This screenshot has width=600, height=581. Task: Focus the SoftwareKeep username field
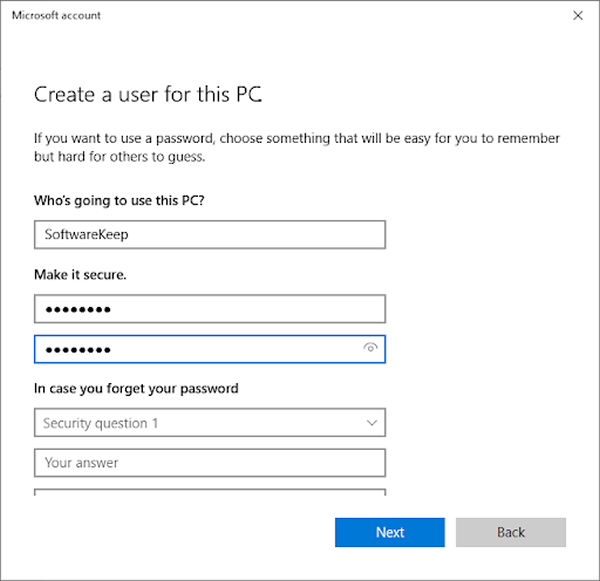[x=210, y=235]
